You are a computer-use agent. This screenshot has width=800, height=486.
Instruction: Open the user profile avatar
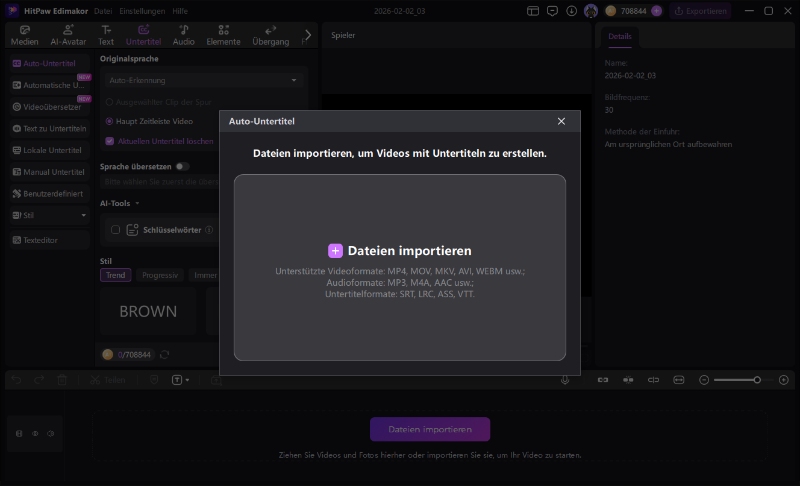(x=591, y=11)
